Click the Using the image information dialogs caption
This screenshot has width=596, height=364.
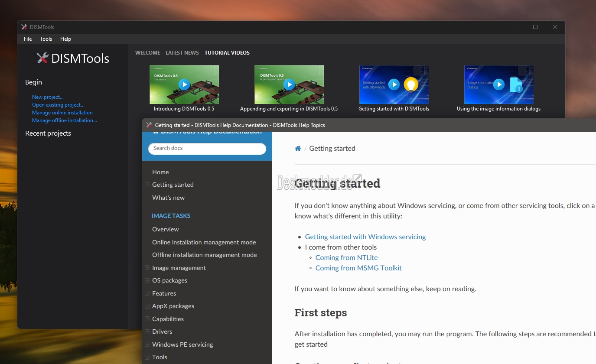point(498,109)
